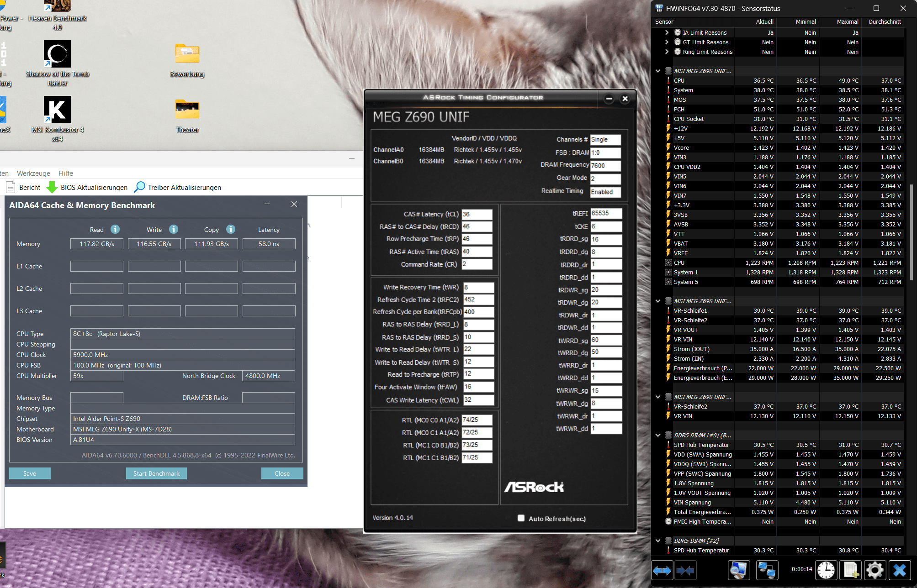Expand Ring Limit Reasons sensor row
The image size is (917, 588).
coord(667,52)
